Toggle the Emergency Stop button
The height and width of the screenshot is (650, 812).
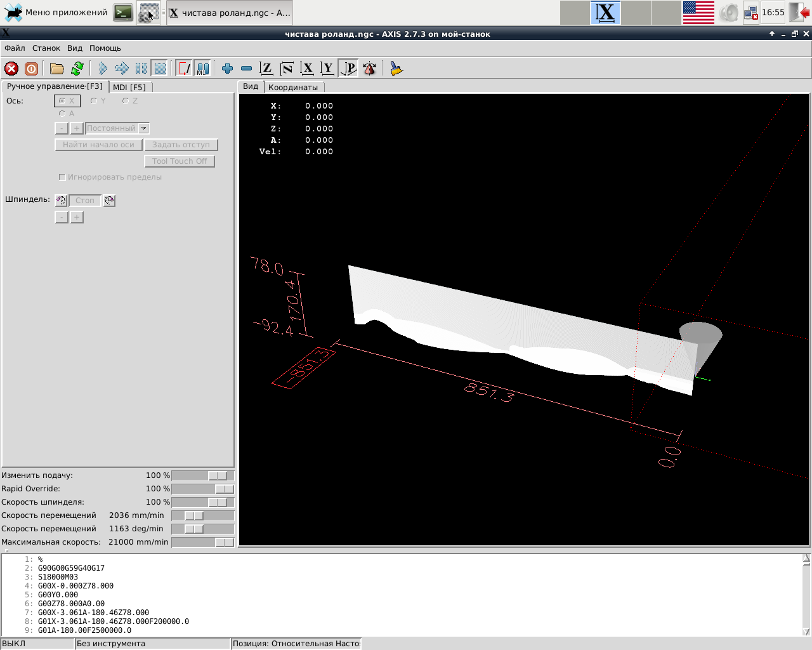tap(11, 69)
